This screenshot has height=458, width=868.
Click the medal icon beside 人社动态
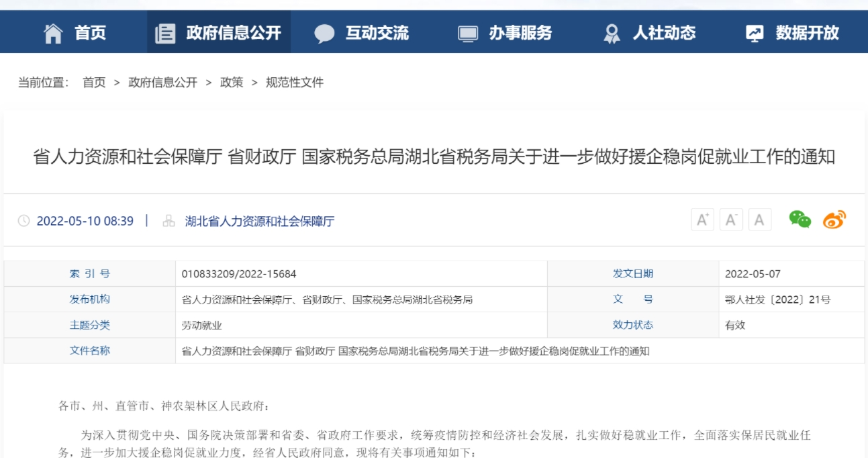pos(612,34)
